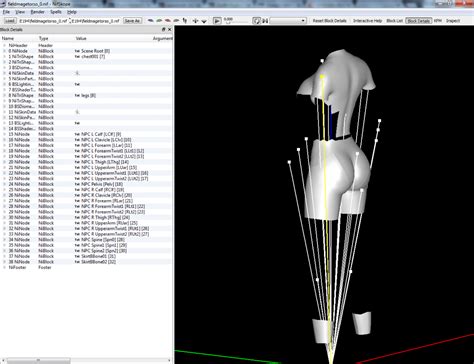
Task: Click the animation play button
Action: [217, 21]
